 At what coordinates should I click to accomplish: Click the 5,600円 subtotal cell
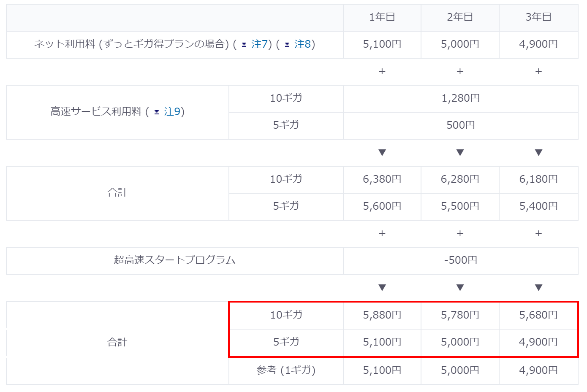[382, 206]
